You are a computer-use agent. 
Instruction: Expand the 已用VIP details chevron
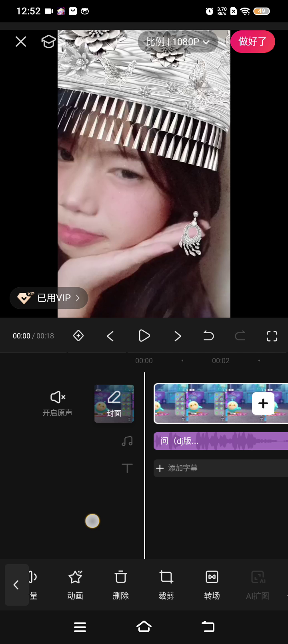(78, 298)
